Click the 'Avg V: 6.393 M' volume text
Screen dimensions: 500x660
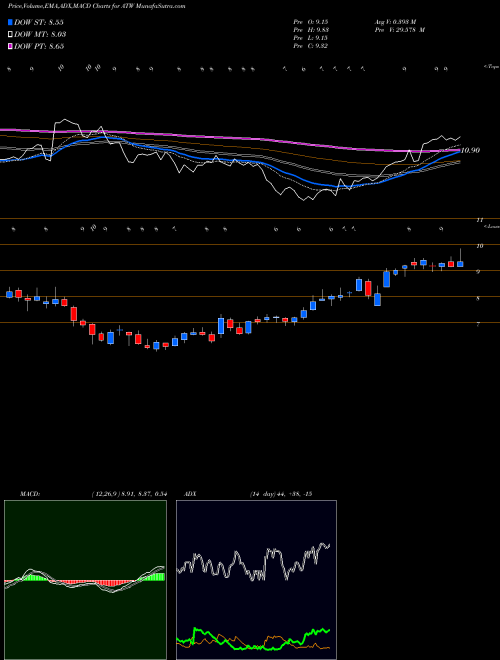tap(395, 22)
